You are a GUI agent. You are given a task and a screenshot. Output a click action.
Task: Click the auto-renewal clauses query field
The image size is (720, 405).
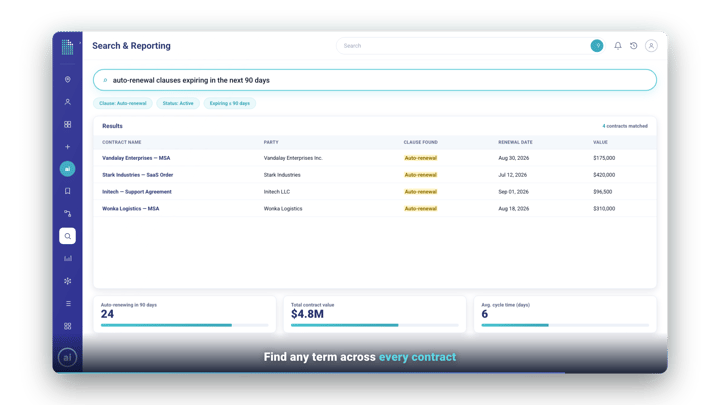tap(375, 80)
